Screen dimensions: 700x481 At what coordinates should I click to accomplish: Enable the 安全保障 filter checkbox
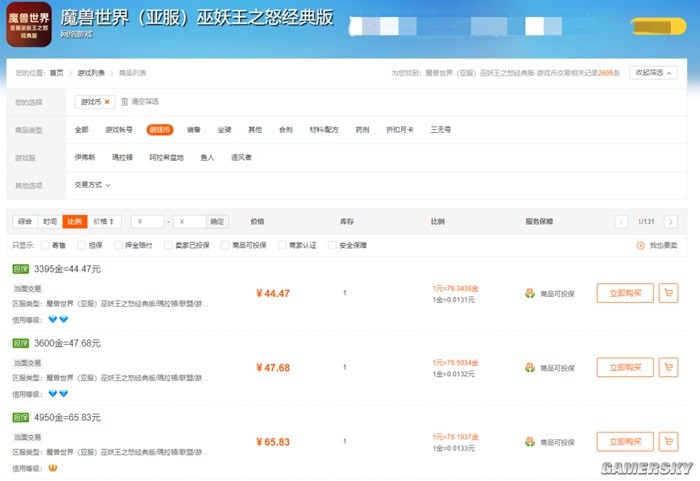pos(332,245)
